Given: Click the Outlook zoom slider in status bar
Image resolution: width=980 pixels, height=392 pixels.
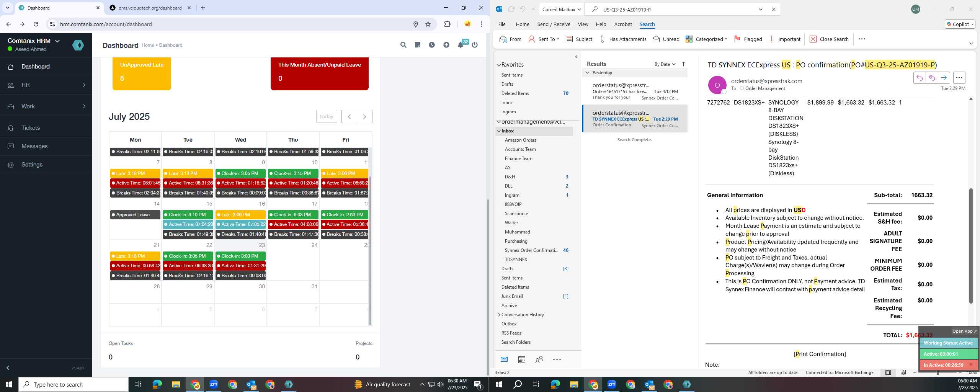Looking at the screenshot, I should click(x=938, y=372).
